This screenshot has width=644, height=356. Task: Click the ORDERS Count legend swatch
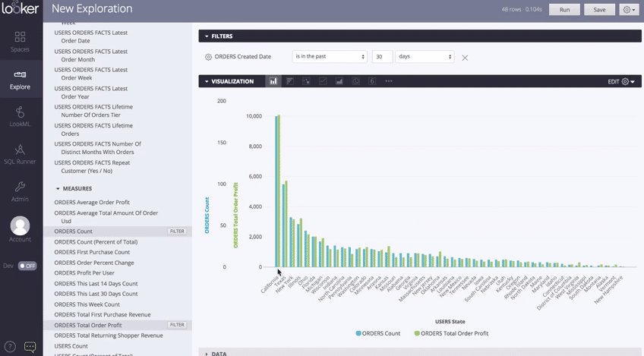358,333
